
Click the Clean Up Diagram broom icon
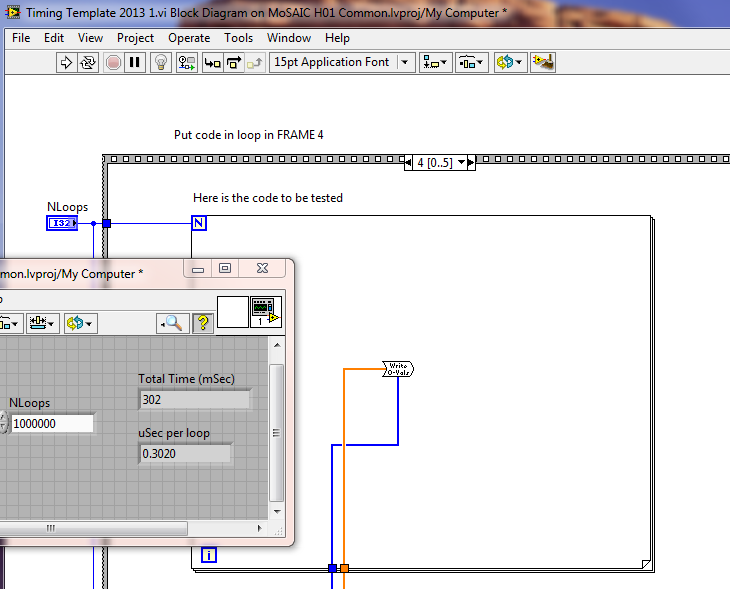click(543, 62)
